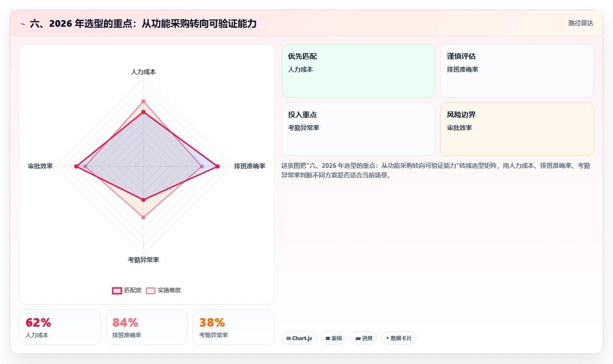Open the 优先匹配 card
The width and height of the screenshot is (613, 364).
[358, 71]
